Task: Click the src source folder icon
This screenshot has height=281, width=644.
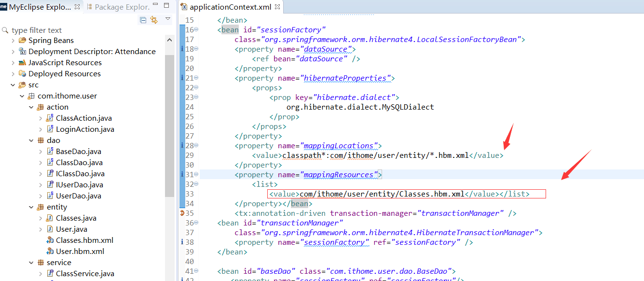Action: (22, 85)
